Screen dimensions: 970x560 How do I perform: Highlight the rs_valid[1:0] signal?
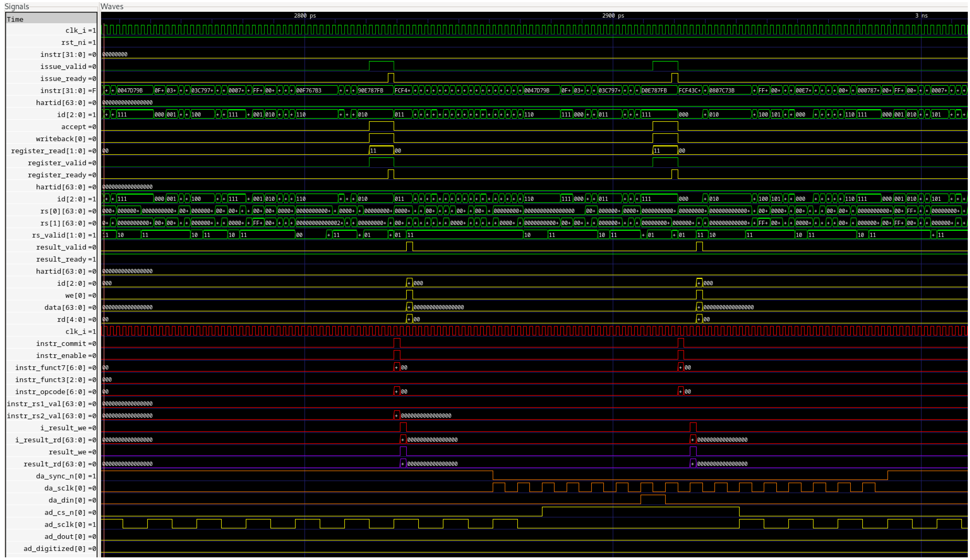[x=60, y=235]
